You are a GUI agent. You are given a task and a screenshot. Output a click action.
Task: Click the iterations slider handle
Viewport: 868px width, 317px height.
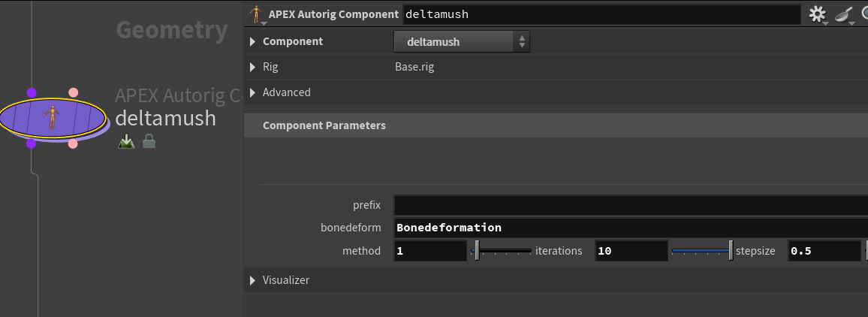(x=731, y=250)
